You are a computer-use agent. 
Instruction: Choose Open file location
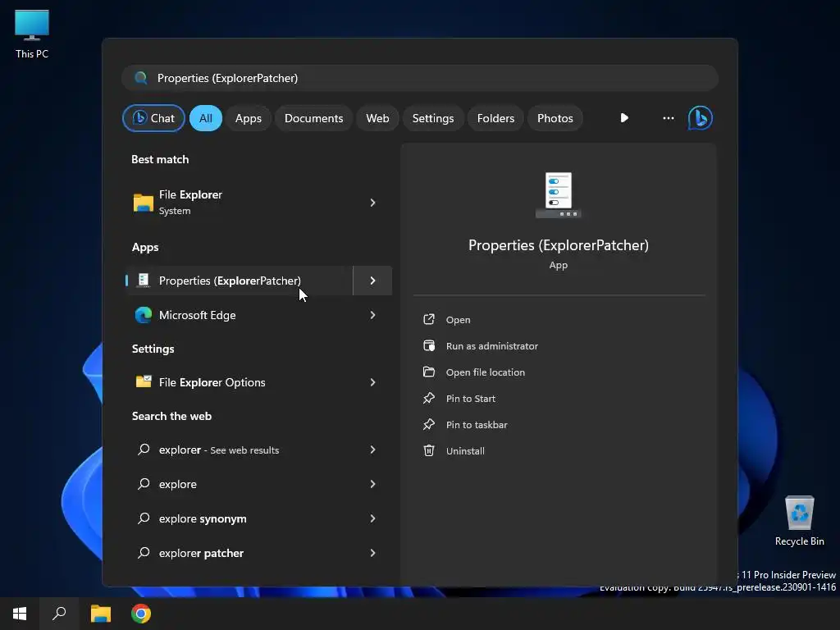coord(486,372)
